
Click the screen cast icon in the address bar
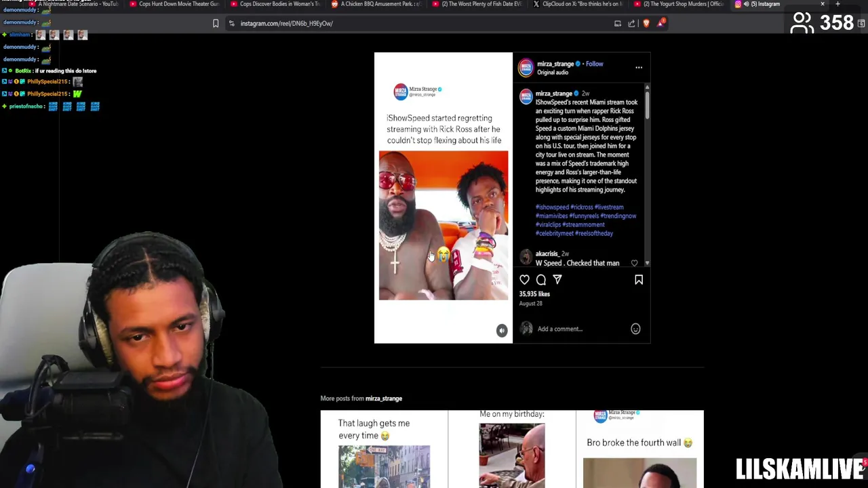point(617,23)
